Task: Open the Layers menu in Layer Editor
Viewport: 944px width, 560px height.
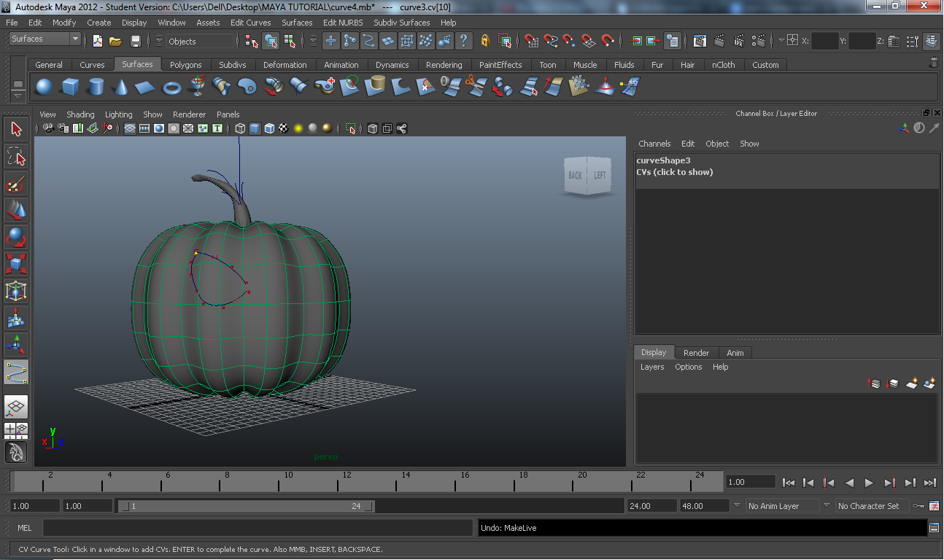Action: tap(652, 367)
